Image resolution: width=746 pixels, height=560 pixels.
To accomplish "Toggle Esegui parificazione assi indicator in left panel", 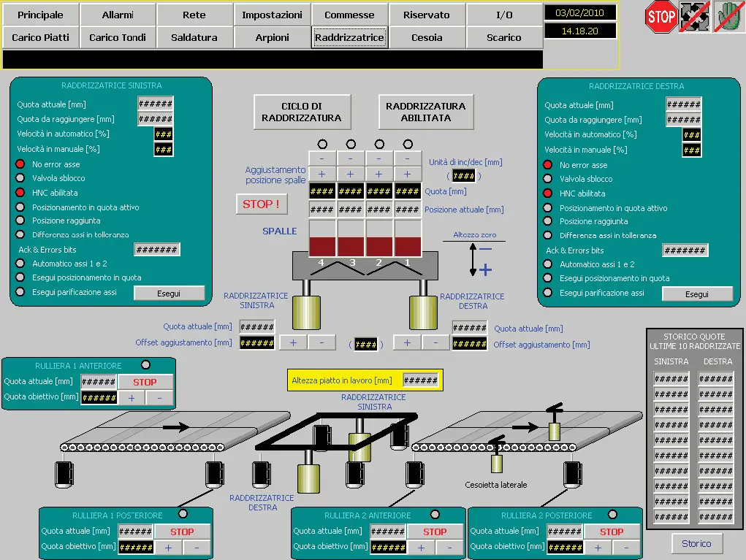I will [x=20, y=292].
